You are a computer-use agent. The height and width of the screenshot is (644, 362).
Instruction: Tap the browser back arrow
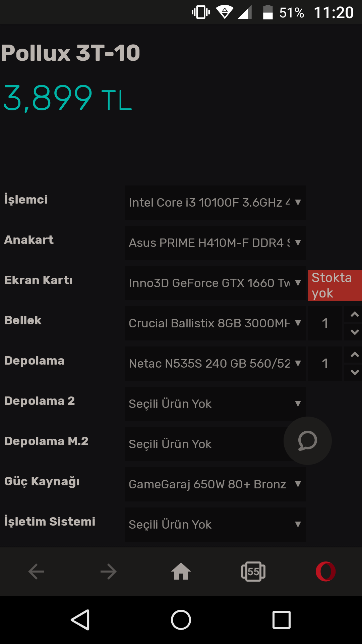click(x=36, y=572)
